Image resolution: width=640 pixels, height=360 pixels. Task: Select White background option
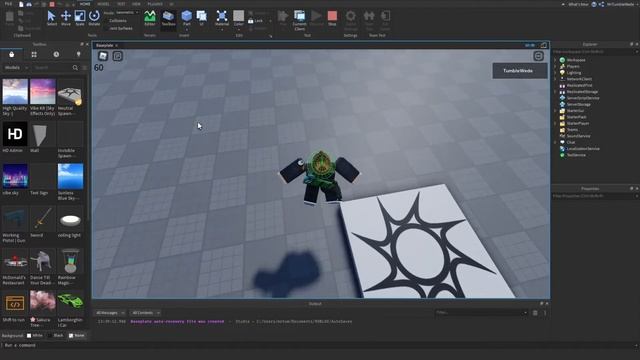coord(35,336)
